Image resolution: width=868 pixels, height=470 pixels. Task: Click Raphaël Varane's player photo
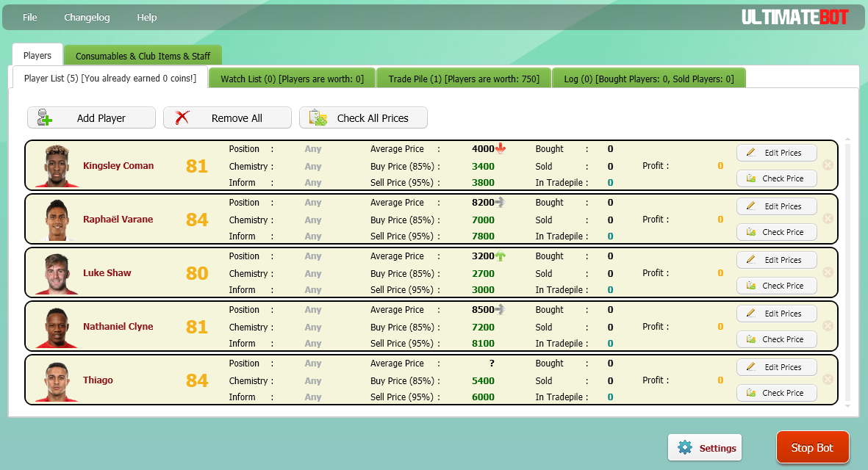click(57, 220)
